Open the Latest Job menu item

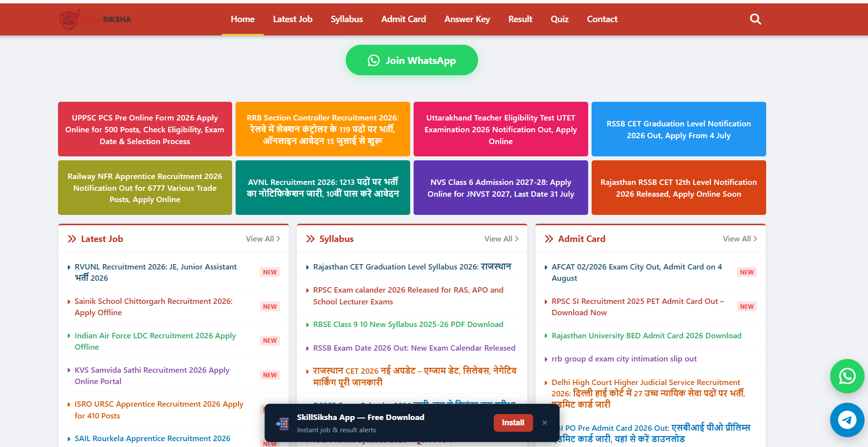(x=293, y=19)
